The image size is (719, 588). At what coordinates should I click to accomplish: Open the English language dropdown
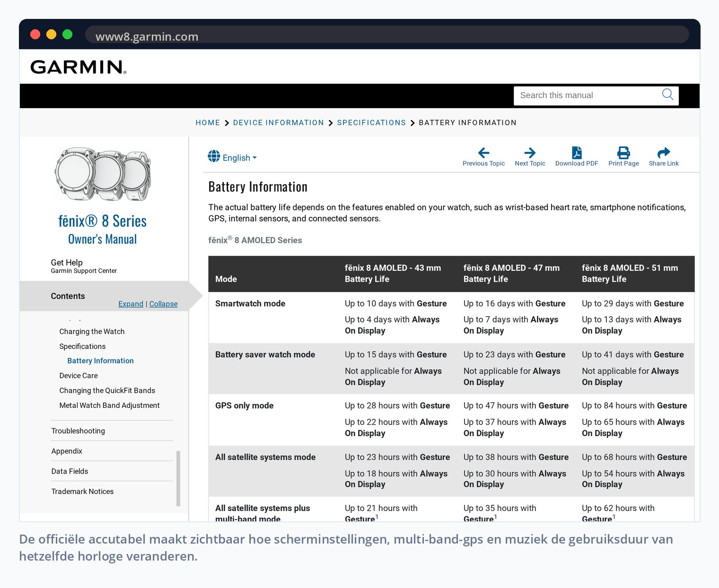[239, 158]
